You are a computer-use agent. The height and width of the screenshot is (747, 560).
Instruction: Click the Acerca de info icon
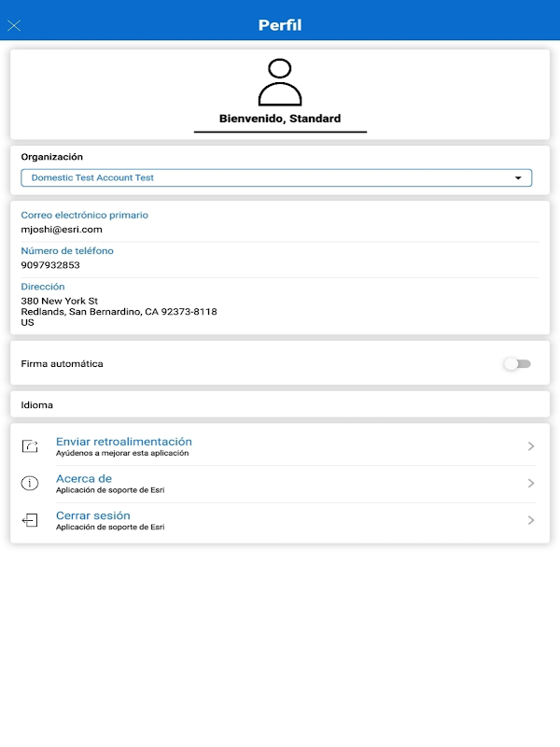click(x=30, y=483)
